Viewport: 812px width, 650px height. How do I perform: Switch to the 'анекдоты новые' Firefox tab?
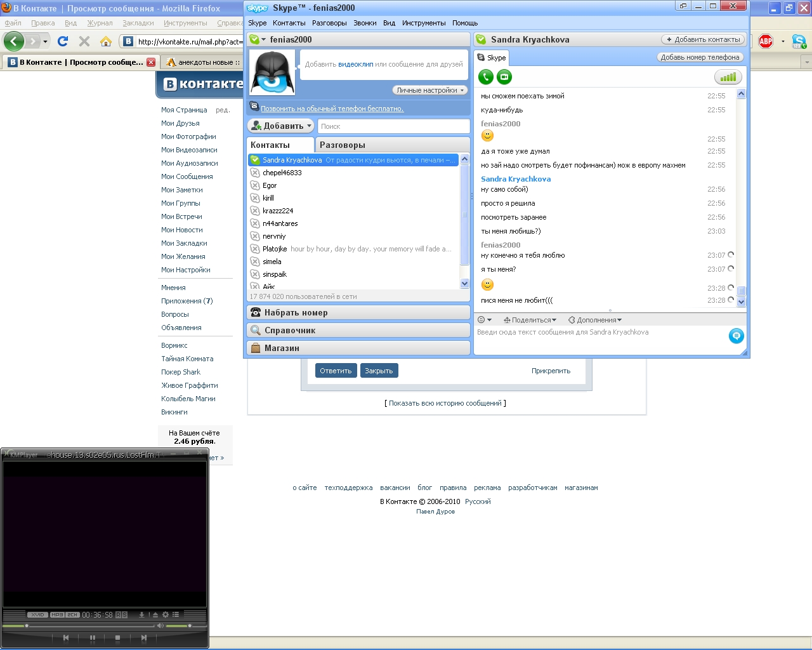(x=203, y=62)
